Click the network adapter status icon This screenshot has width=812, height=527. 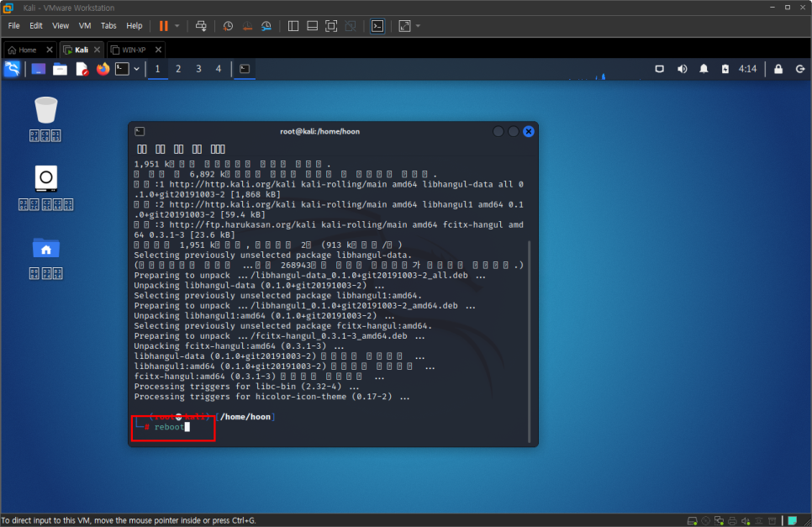point(719,521)
